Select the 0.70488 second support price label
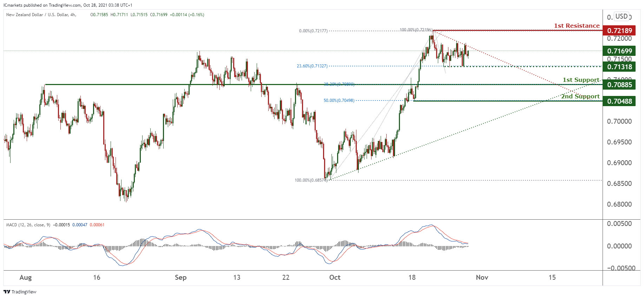Image resolution: width=644 pixels, height=298 pixels. [x=619, y=101]
